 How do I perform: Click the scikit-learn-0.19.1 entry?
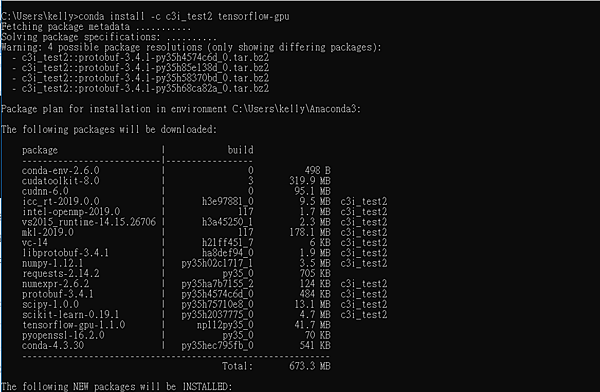click(70, 315)
